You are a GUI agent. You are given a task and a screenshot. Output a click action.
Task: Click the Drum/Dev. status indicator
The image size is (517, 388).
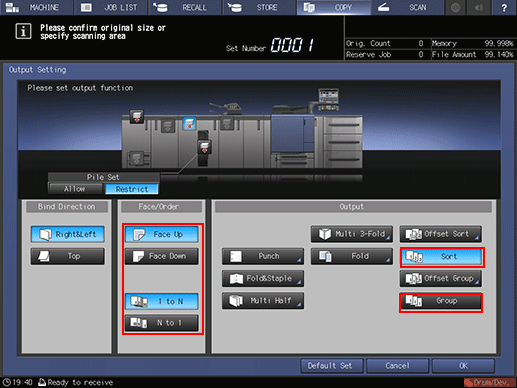pyautogui.click(x=489, y=382)
